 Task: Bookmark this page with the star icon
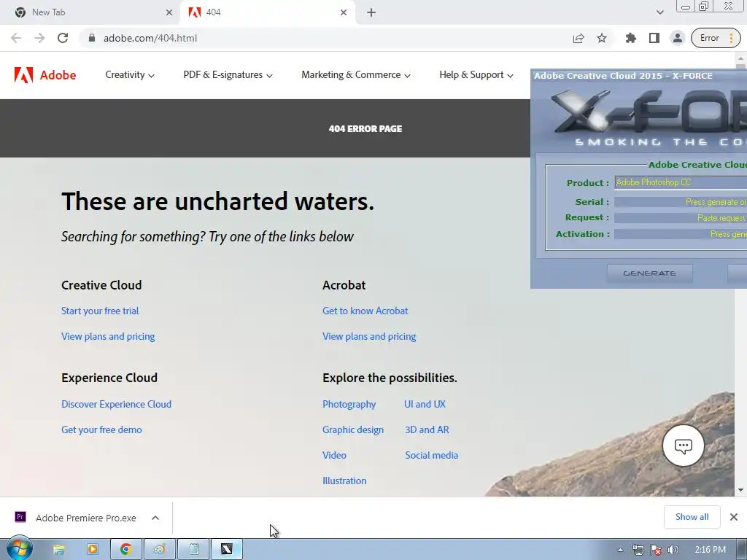click(x=602, y=38)
